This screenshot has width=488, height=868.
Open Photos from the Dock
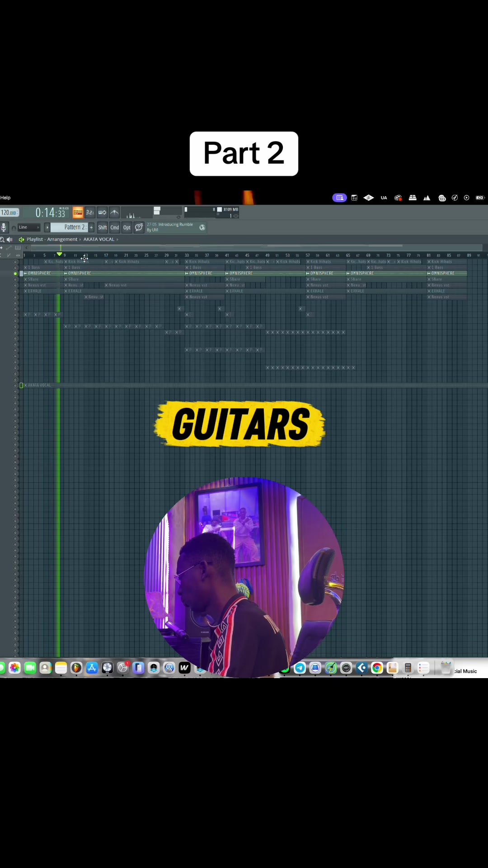(14, 668)
